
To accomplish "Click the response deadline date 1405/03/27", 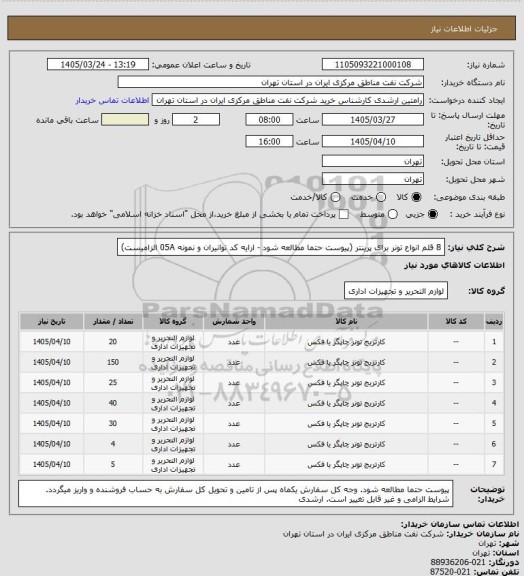I will coord(373,120).
